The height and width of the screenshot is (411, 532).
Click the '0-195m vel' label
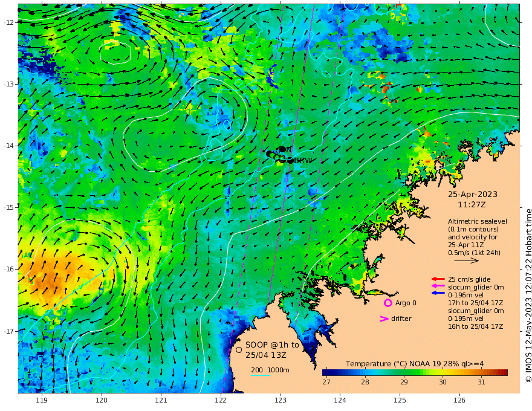click(x=465, y=319)
